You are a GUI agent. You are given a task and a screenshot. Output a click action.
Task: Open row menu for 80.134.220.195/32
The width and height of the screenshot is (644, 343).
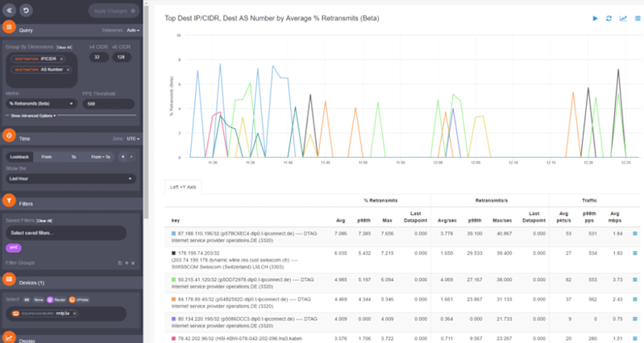635,319
